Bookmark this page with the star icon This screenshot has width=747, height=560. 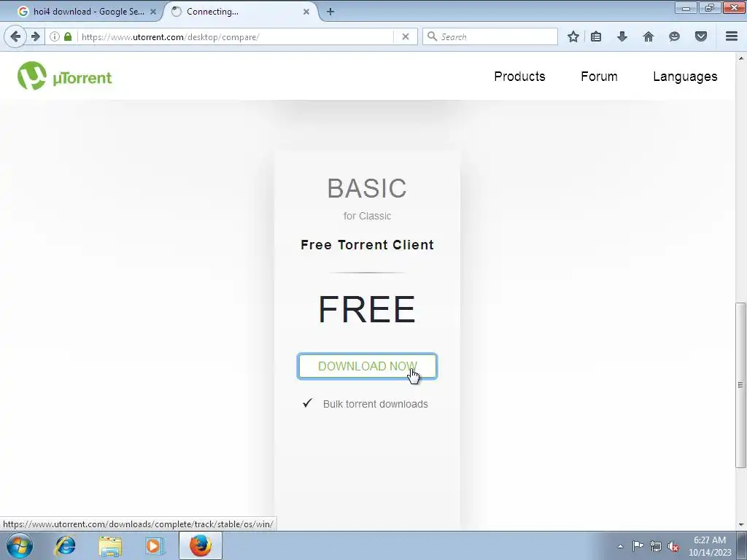pyautogui.click(x=573, y=36)
